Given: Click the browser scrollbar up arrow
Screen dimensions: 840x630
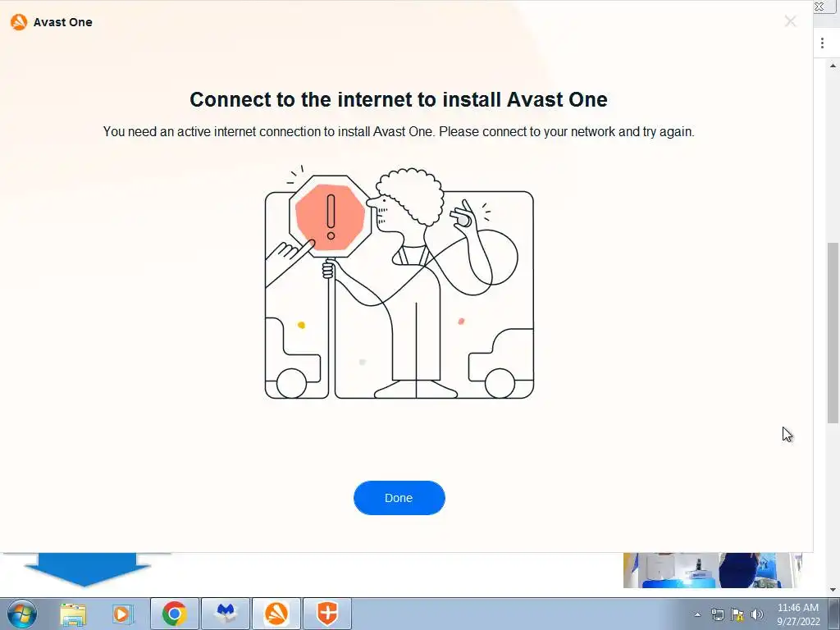Looking at the screenshot, I should coord(833,66).
